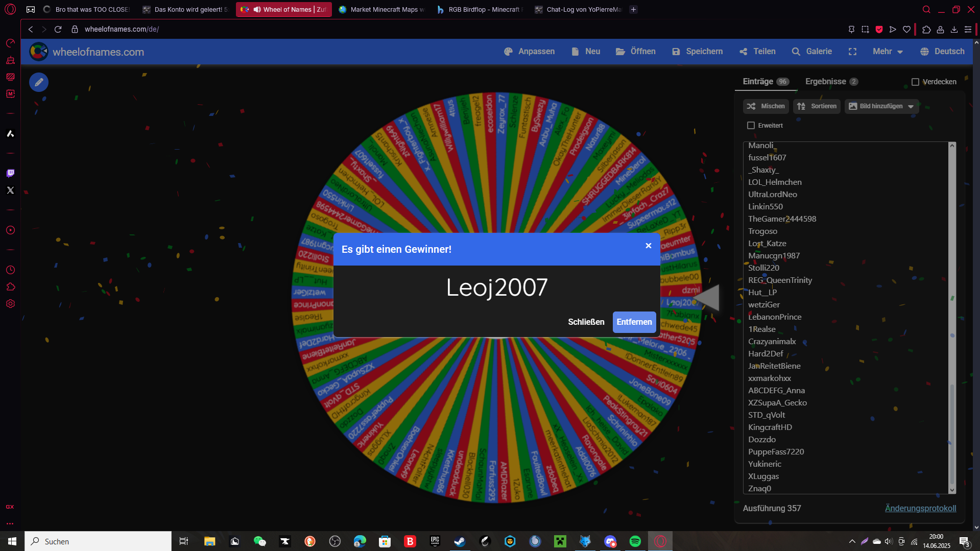This screenshot has height=551, width=980.
Task: Click the Mischen shuffle button
Action: 766,106
